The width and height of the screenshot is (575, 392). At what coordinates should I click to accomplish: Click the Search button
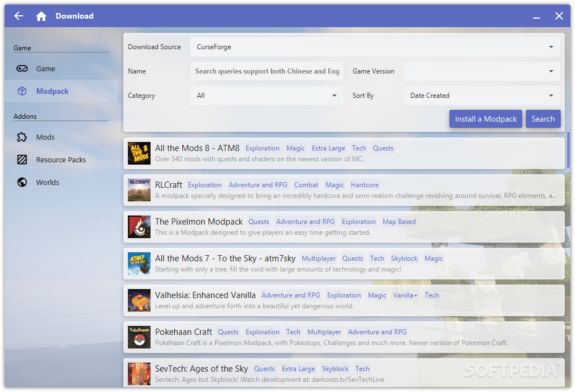(543, 119)
